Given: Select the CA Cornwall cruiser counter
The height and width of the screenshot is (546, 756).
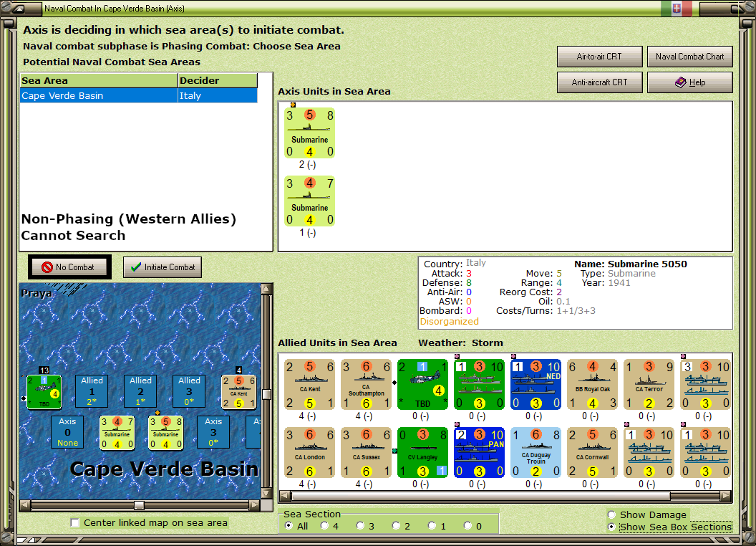Looking at the screenshot, I should tap(593, 452).
